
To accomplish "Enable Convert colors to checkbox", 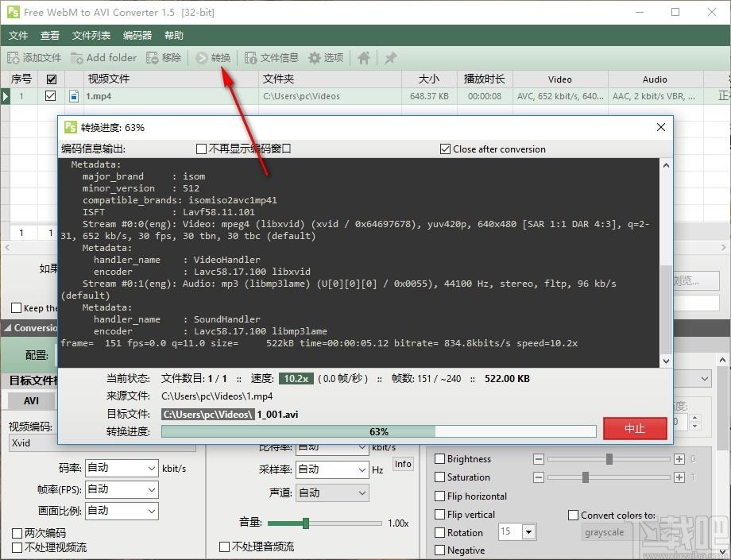I will (x=573, y=516).
